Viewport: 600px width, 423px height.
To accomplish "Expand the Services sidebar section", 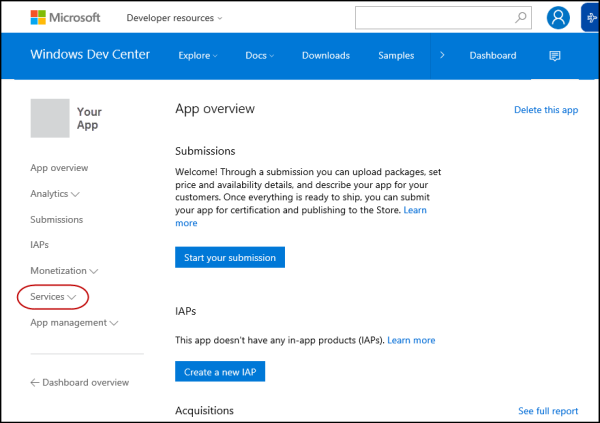I will [x=53, y=297].
